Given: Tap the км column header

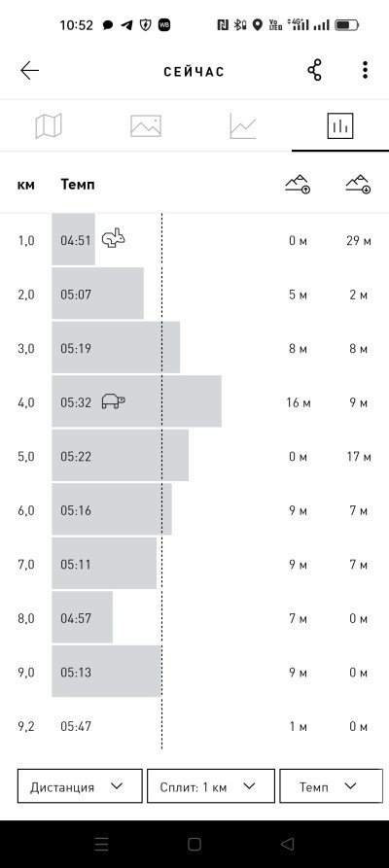Looking at the screenshot, I should coord(26,185).
